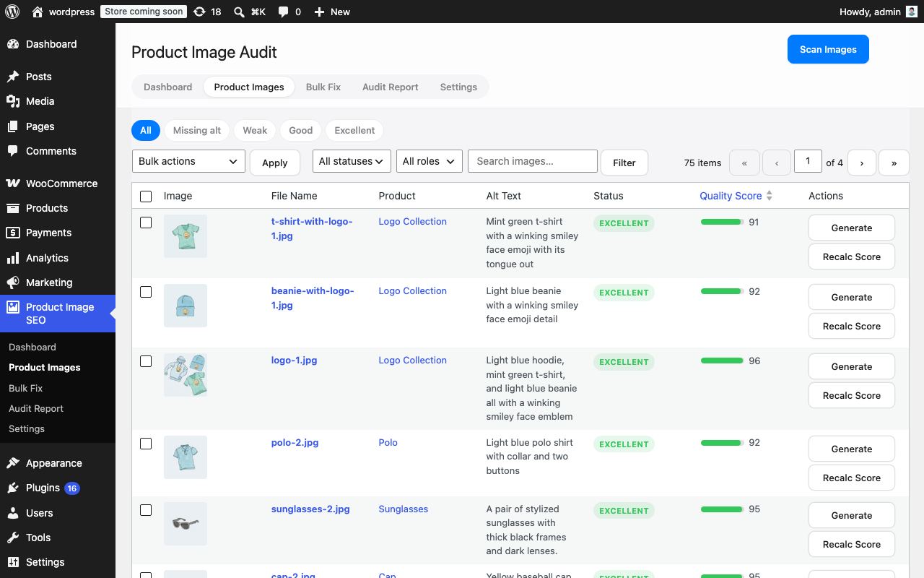Check the logo-1.jpg row checkbox
This screenshot has height=578, width=924.
146,361
